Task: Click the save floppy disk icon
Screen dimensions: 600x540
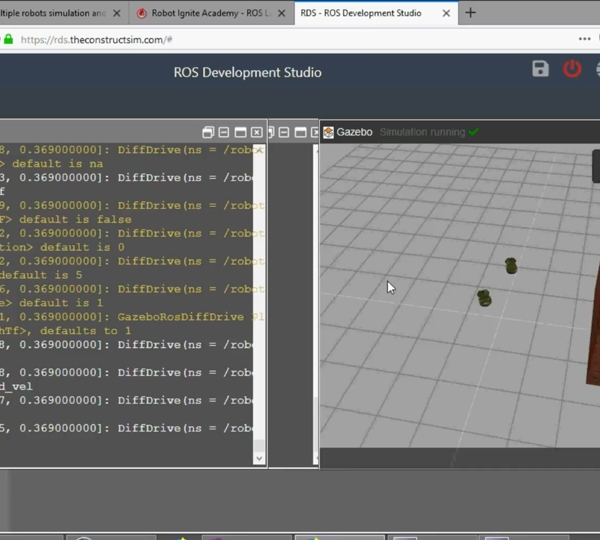Action: 540,69
